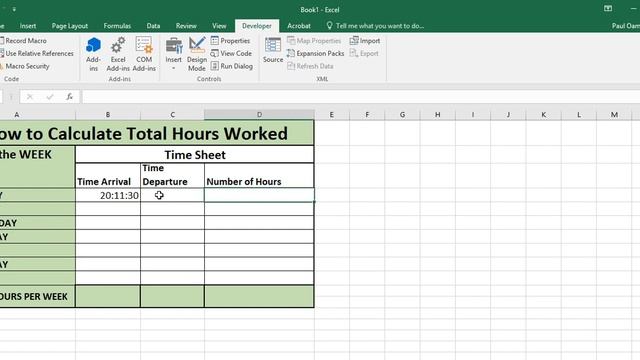Switch to the Page Layout tab
The image size is (640, 360).
coord(69,26)
